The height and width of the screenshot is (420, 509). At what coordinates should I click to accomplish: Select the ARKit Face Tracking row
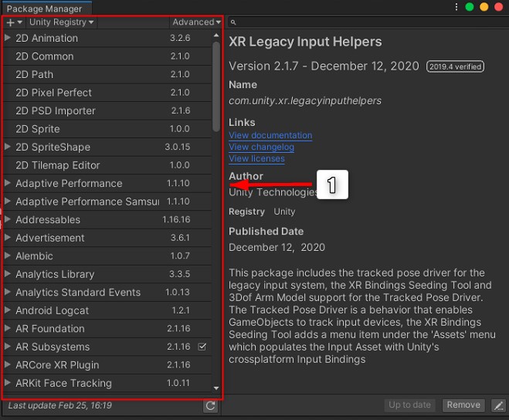107,384
